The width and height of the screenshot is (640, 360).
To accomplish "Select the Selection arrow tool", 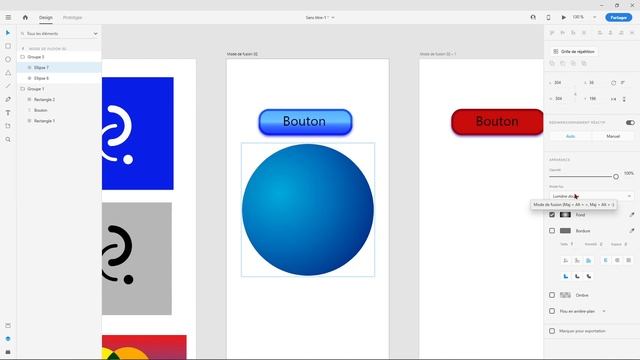I will 8,33.
